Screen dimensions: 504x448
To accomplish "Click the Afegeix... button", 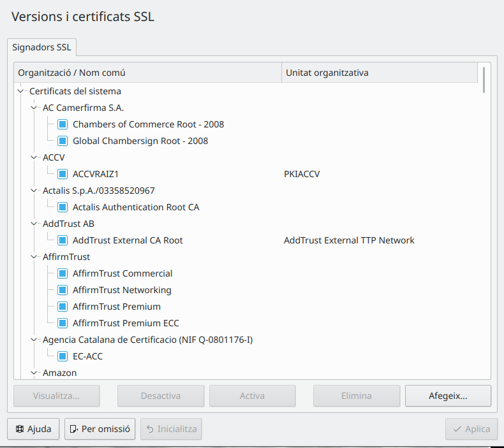I will click(448, 396).
